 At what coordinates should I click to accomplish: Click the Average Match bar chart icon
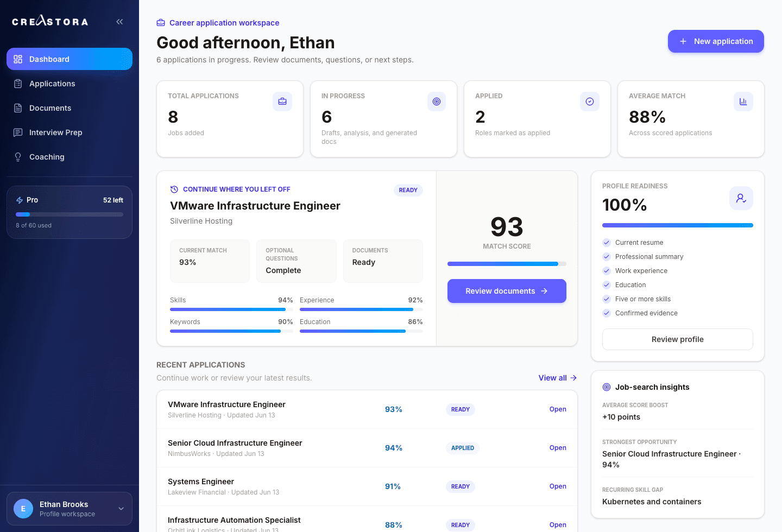pos(743,102)
